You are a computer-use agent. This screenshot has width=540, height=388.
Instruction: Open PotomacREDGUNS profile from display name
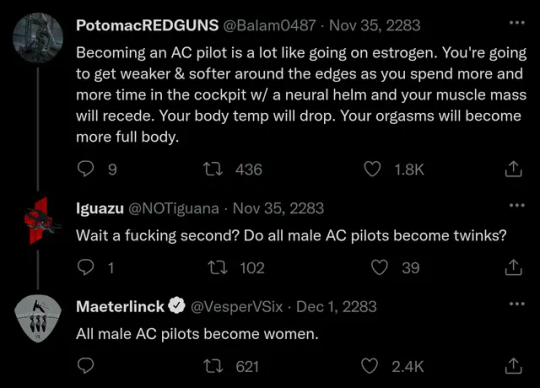click(147, 25)
